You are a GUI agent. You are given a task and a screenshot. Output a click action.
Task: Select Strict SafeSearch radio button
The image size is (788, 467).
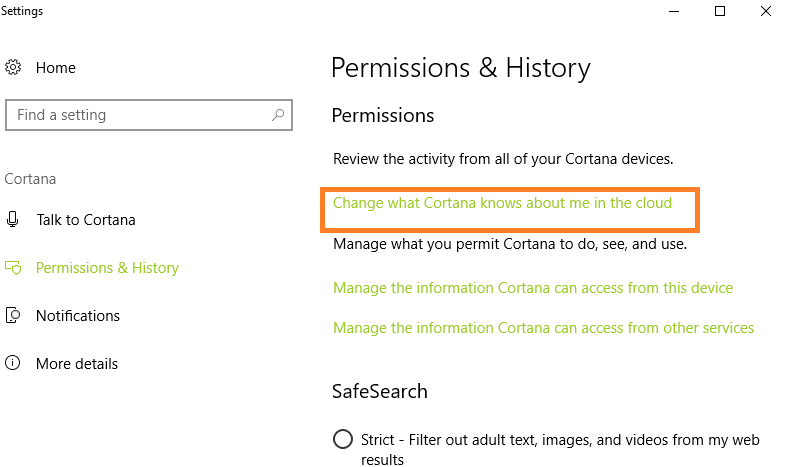(x=343, y=439)
